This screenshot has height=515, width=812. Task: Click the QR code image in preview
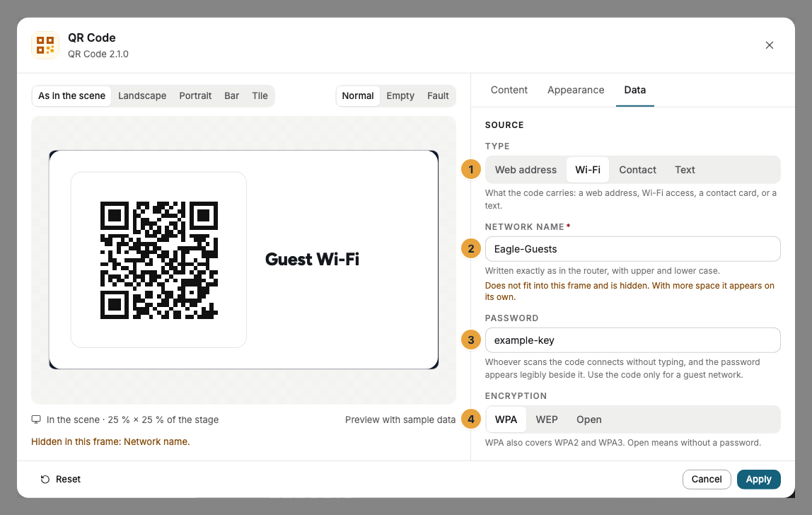click(159, 260)
